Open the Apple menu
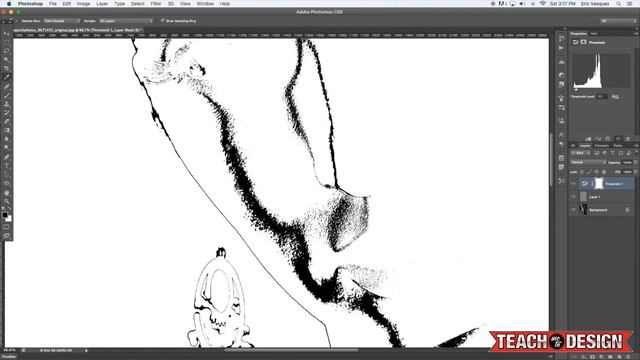This screenshot has height=360, width=640. click(9, 4)
